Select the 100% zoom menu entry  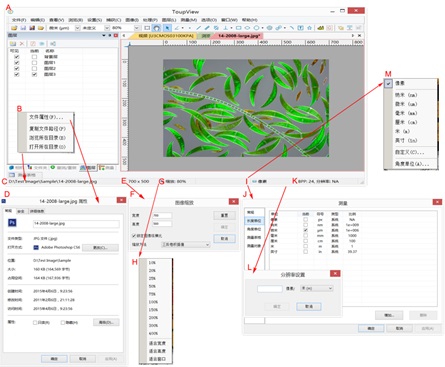(153, 302)
